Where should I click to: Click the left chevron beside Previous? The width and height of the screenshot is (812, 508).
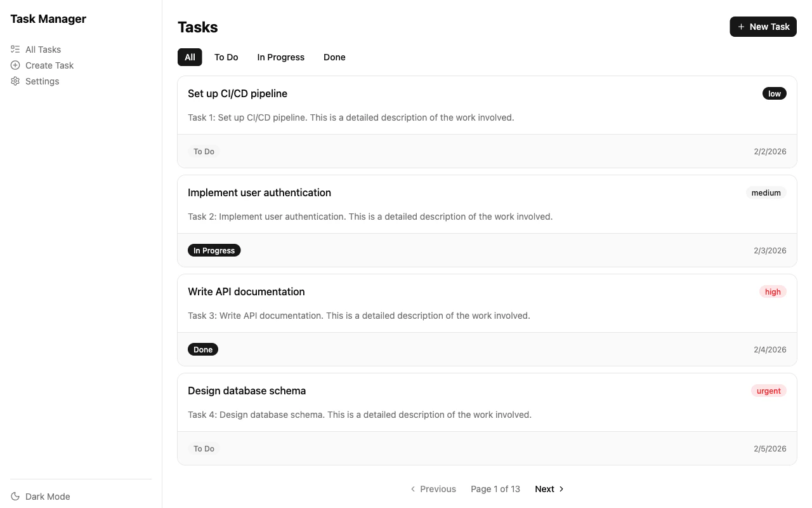[x=412, y=489]
